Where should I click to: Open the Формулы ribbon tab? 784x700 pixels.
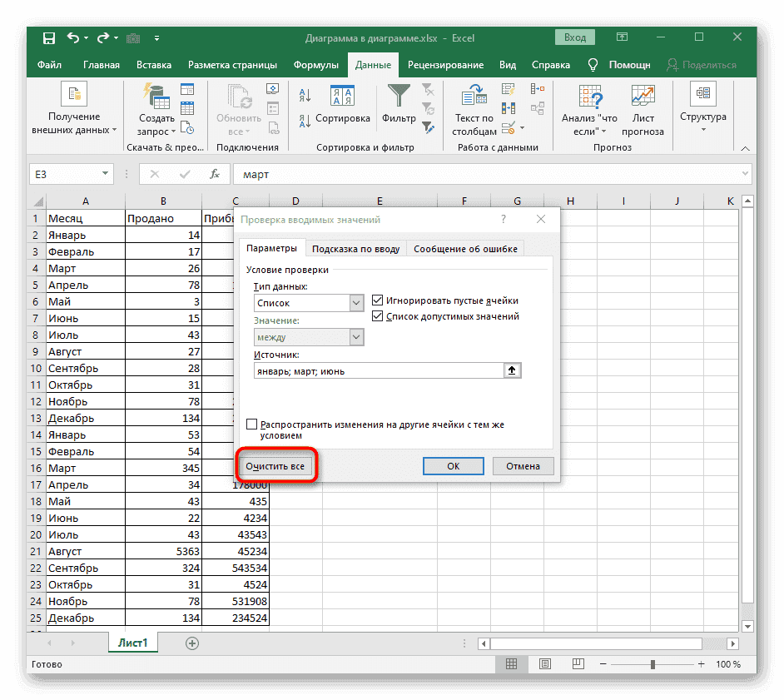click(315, 65)
